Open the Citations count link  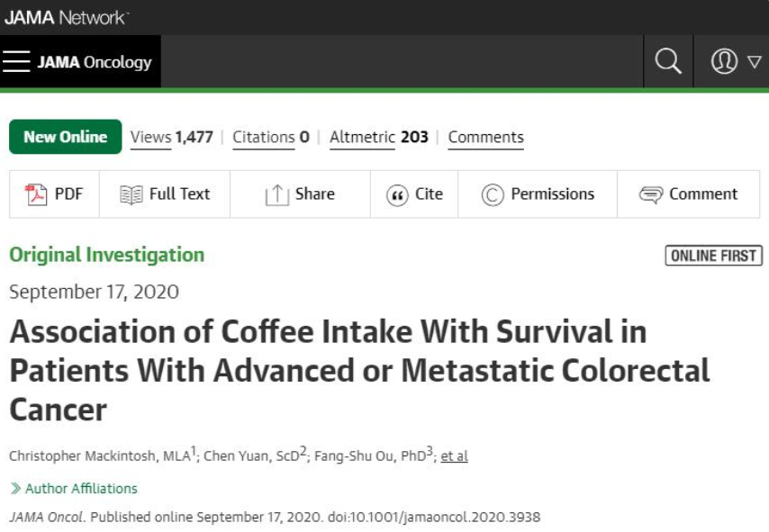(270, 138)
